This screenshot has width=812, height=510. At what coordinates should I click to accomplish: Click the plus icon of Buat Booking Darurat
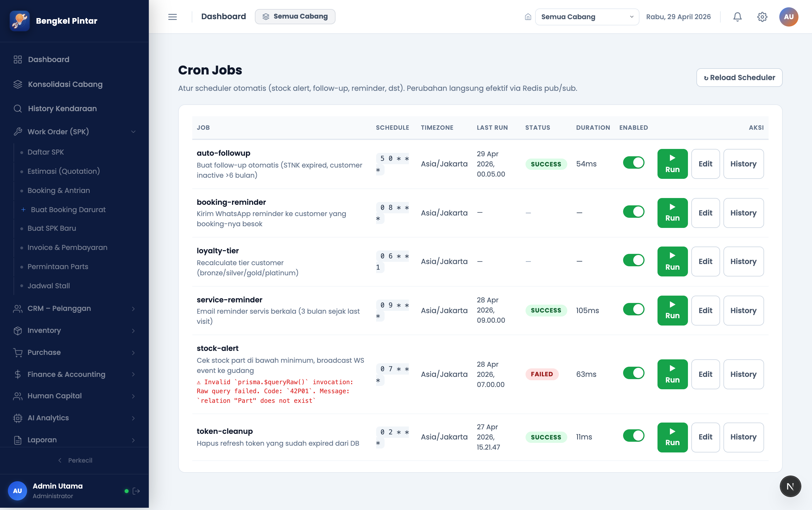(23, 210)
